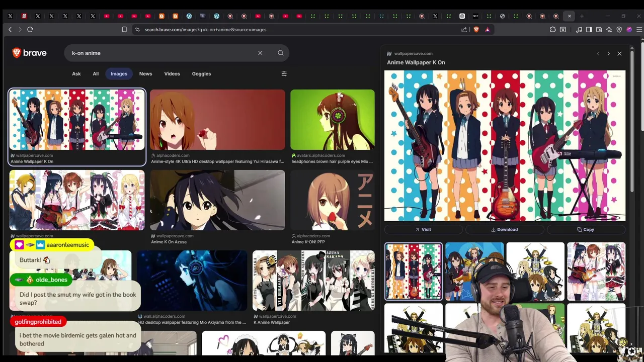
Task: Click the 'Anime K On Azusa' caption
Action: click(169, 242)
